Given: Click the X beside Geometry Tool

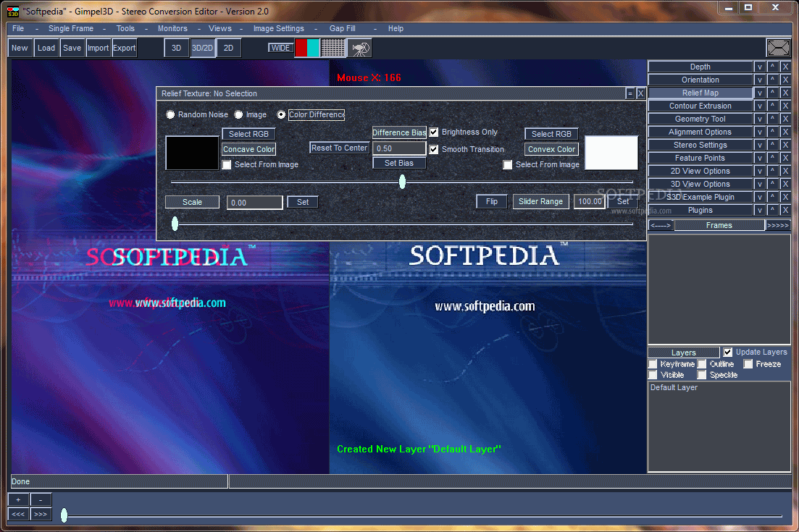Looking at the screenshot, I should [785, 119].
